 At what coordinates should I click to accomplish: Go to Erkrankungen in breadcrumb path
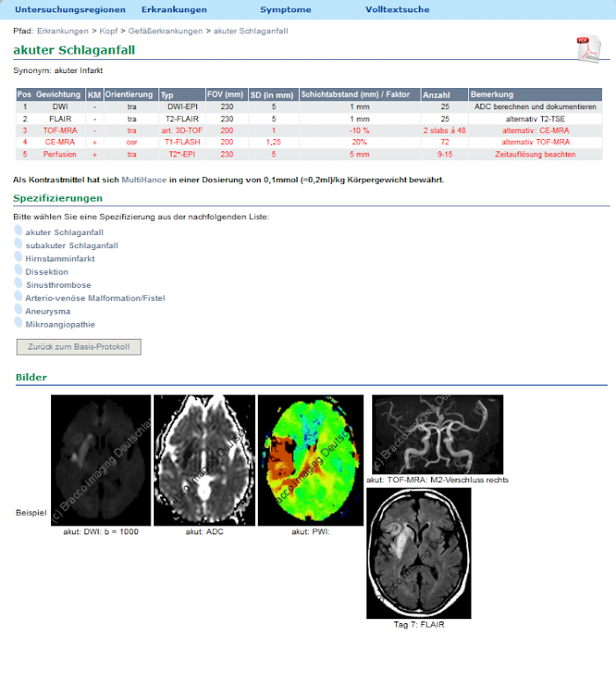click(x=62, y=31)
